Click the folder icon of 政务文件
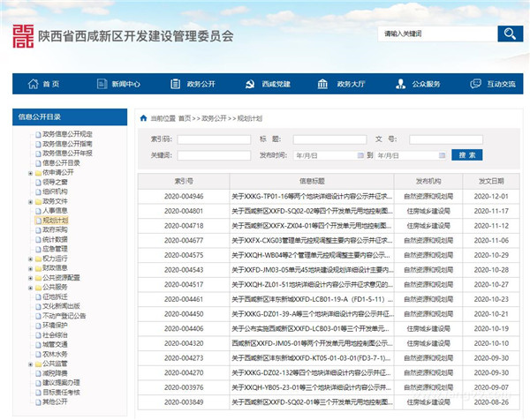The image size is (530, 420). coord(39,201)
